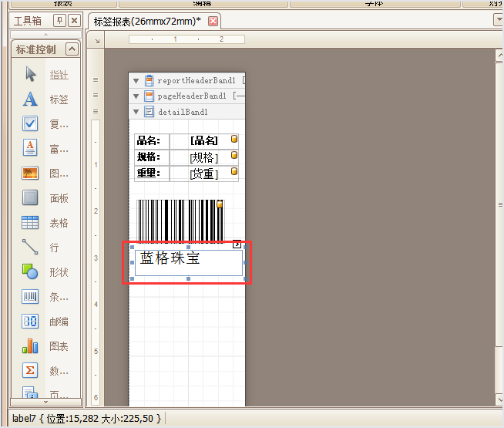Close the toolbox panel
The image size is (504, 428).
[74, 21]
